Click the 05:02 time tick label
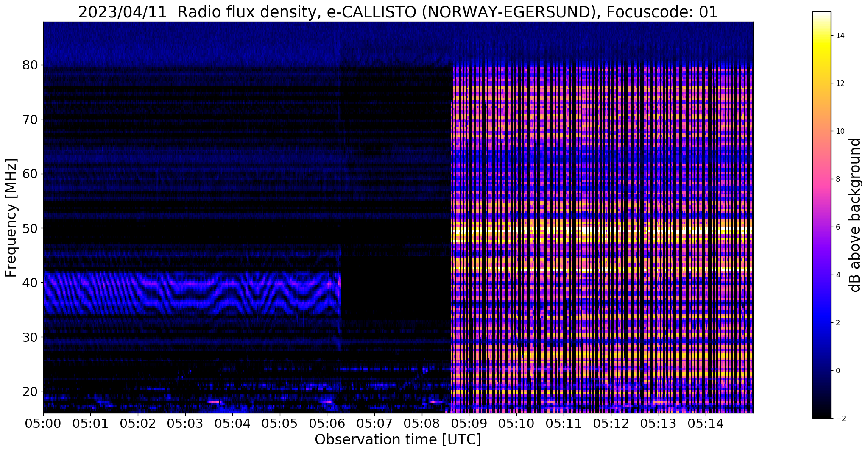The height and width of the screenshot is (452, 868). coord(138,423)
